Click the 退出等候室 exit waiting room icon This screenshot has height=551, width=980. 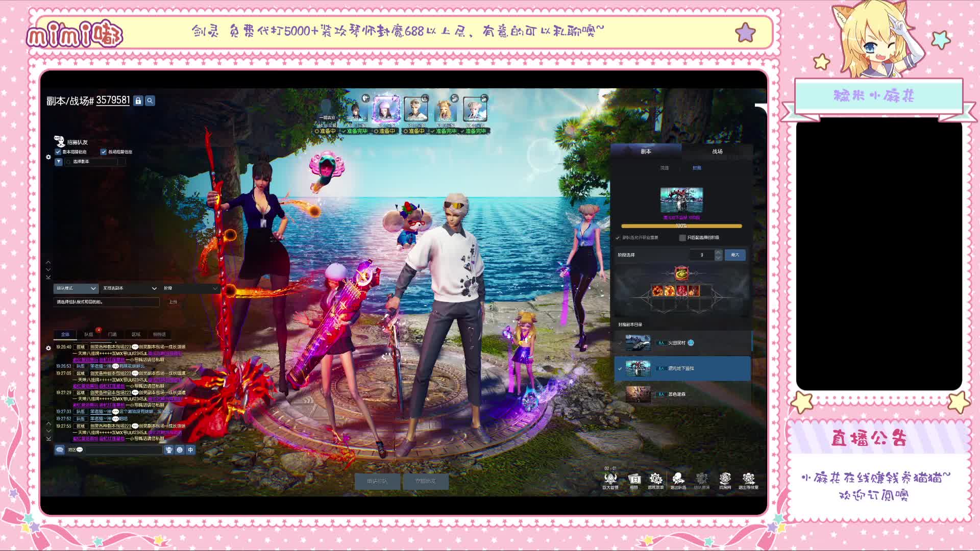[748, 479]
